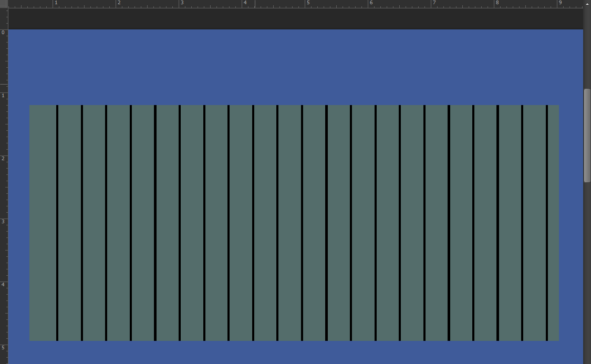Click the ruler origin box in the corner
Viewport: 591px width, 364px height.
(4, 4)
